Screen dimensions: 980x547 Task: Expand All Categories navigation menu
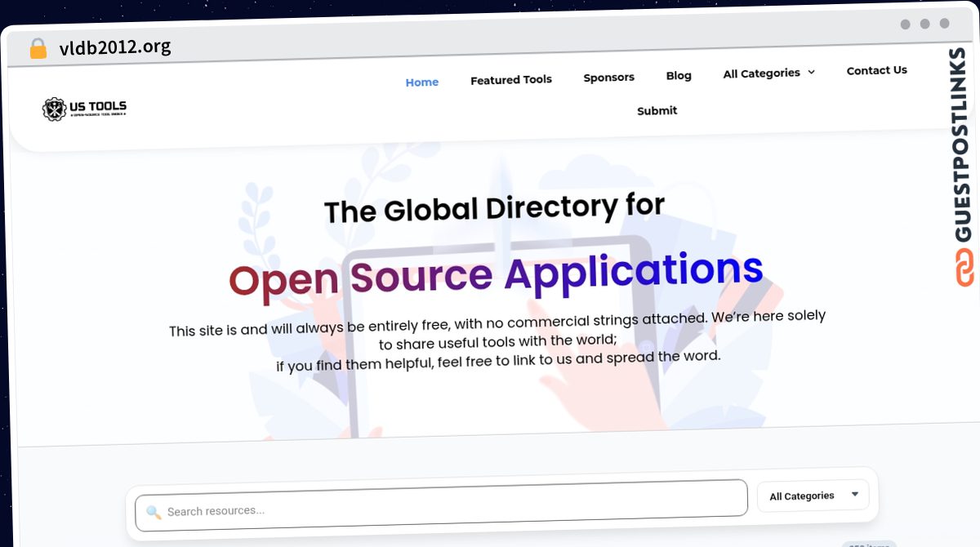(769, 73)
